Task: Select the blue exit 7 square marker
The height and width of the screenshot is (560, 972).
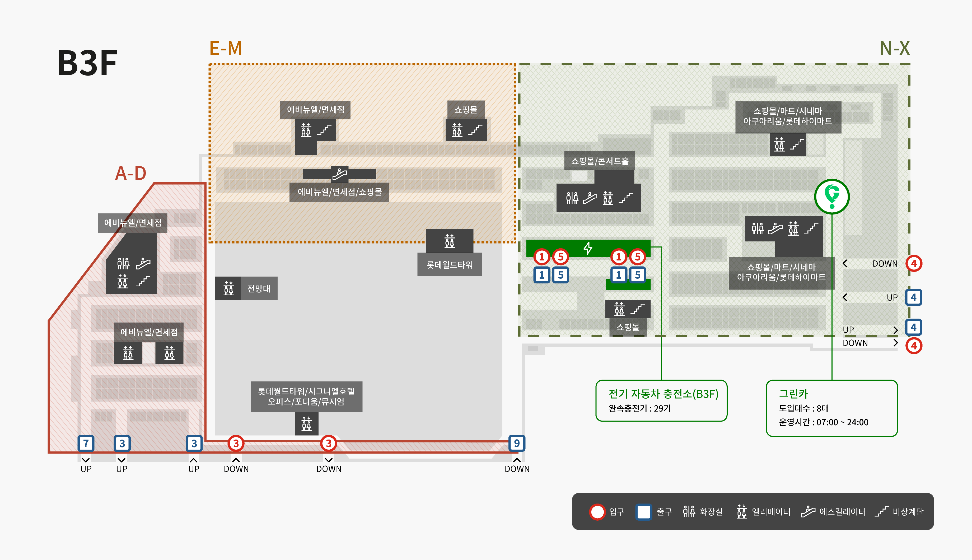Action: coord(86,444)
